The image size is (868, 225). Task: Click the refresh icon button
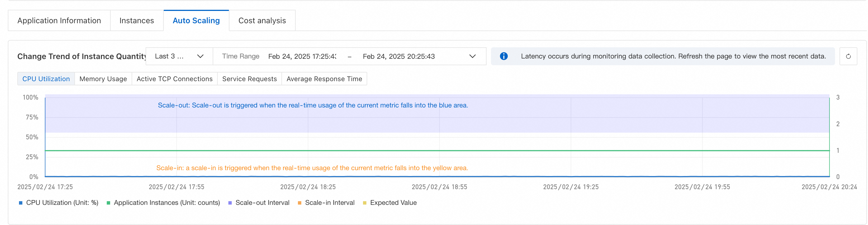click(848, 56)
